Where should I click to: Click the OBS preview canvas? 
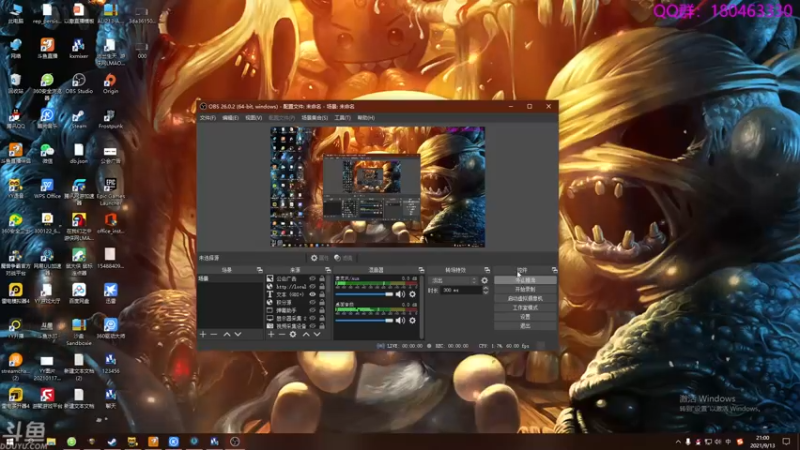point(378,187)
